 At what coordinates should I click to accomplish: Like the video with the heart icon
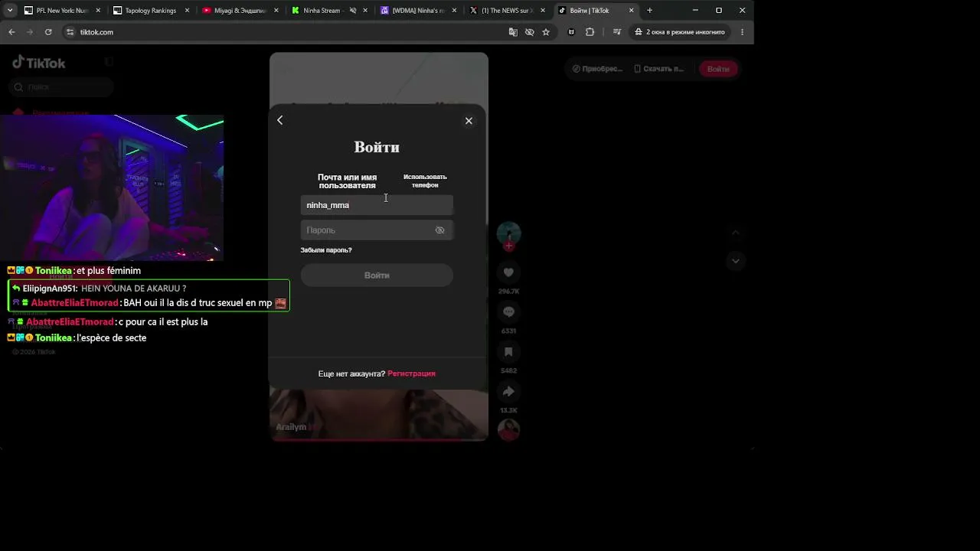pyautogui.click(x=508, y=272)
